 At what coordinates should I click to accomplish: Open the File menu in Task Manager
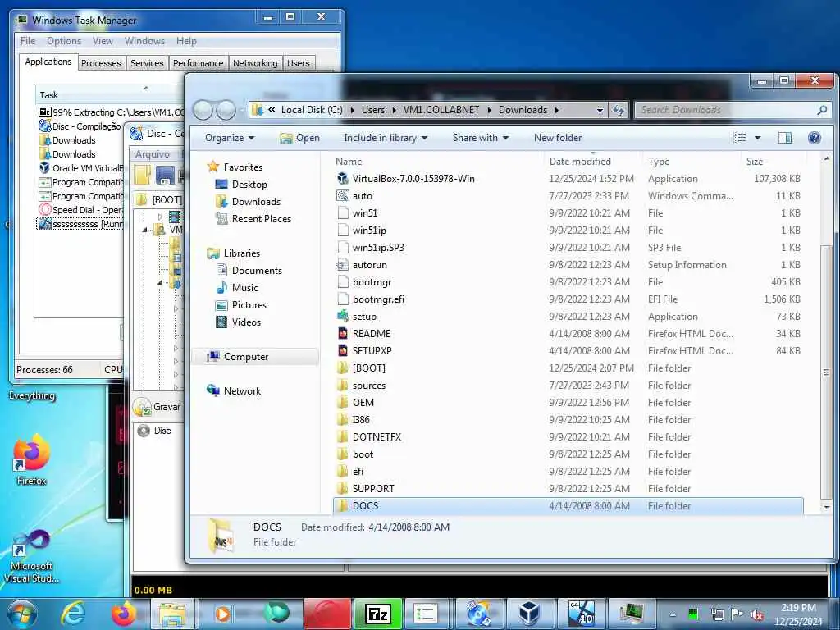[28, 41]
